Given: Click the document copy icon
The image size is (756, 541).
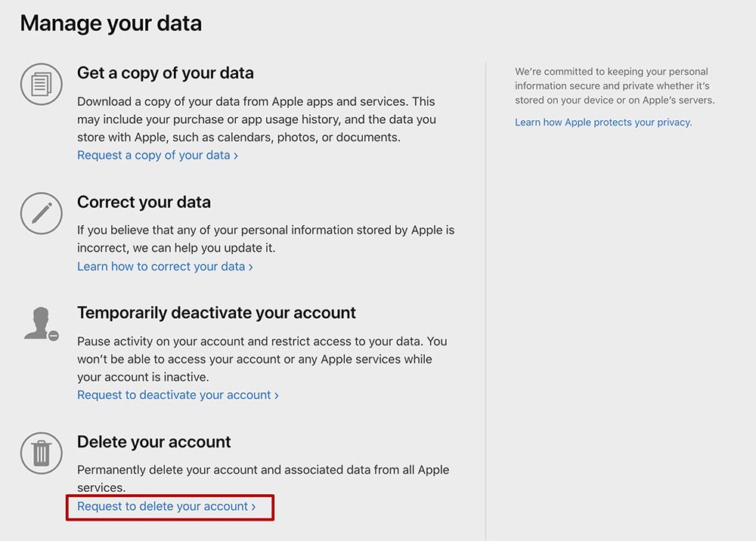Looking at the screenshot, I should [x=42, y=85].
